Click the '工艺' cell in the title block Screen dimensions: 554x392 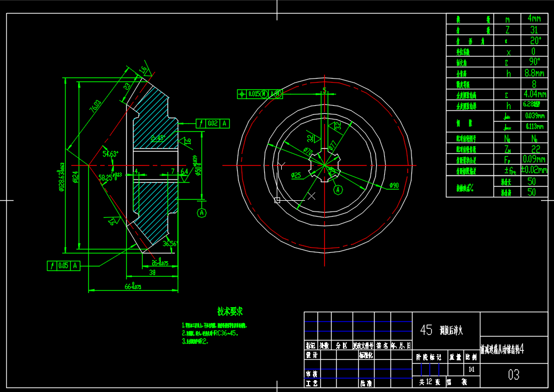311,383
